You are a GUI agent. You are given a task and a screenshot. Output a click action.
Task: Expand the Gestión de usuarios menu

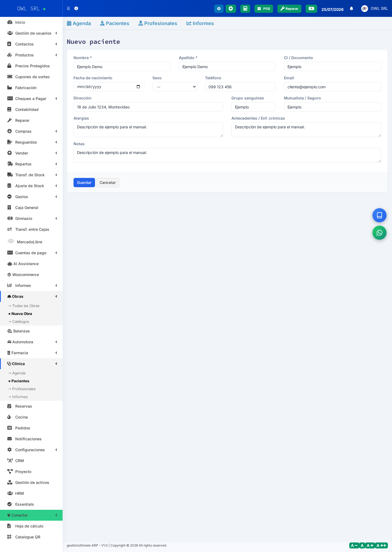click(31, 33)
